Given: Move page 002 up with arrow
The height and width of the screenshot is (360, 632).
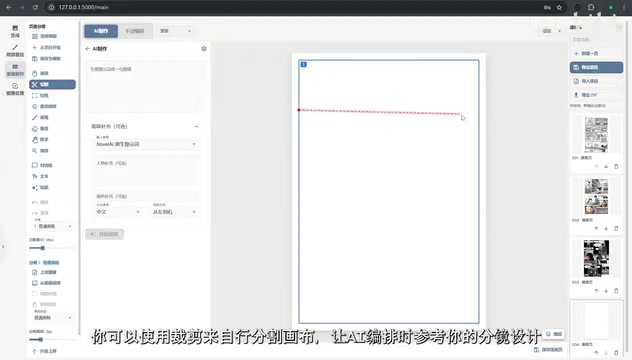Looking at the screenshot, I should [596, 228].
